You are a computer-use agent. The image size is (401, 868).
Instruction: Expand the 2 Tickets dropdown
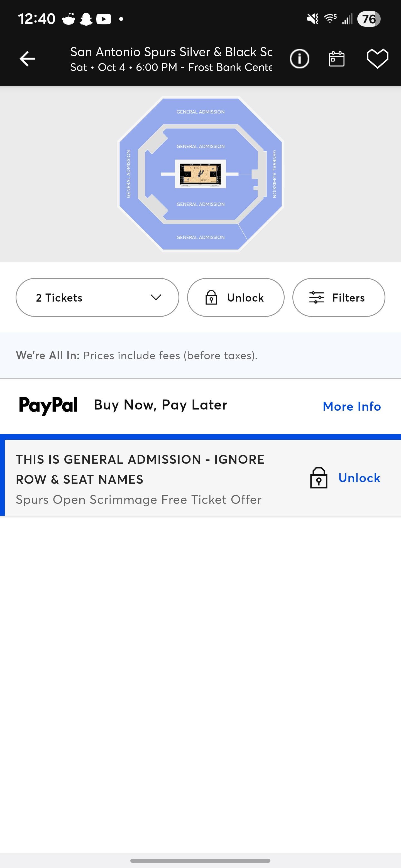97,297
